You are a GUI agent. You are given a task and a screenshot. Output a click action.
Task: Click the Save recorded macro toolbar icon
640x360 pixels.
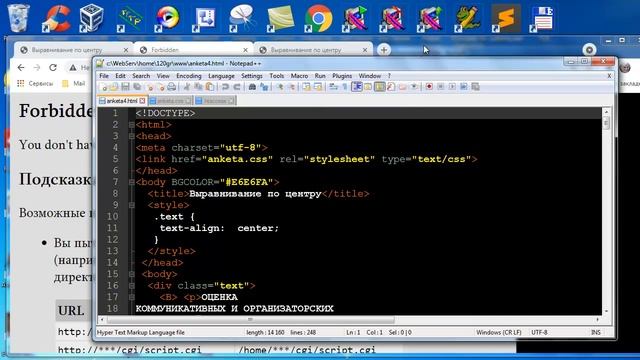(476, 87)
